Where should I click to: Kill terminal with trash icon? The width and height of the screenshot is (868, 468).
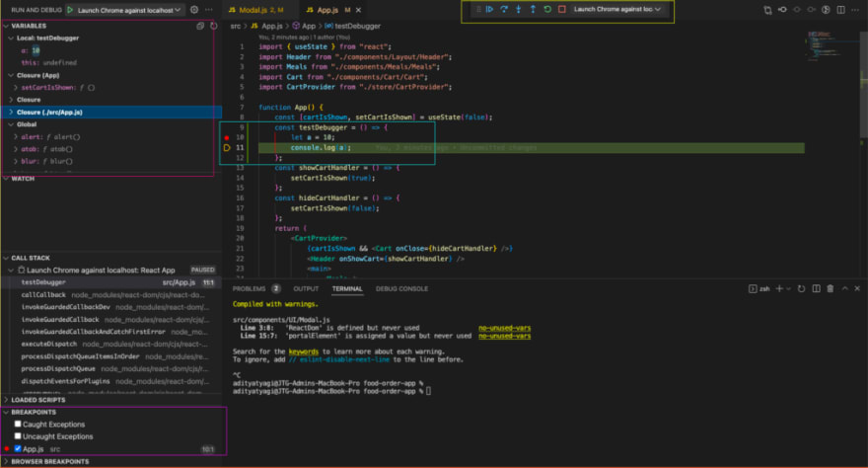point(831,288)
